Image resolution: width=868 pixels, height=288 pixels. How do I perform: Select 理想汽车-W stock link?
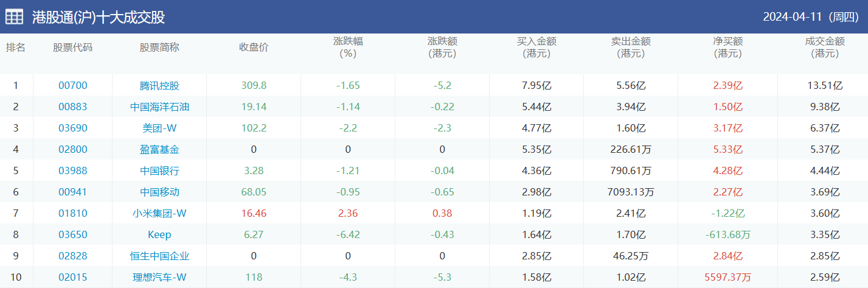[159, 278]
